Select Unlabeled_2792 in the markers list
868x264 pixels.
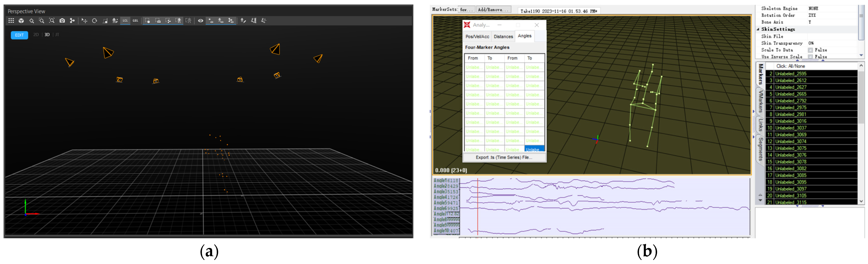[790, 101]
